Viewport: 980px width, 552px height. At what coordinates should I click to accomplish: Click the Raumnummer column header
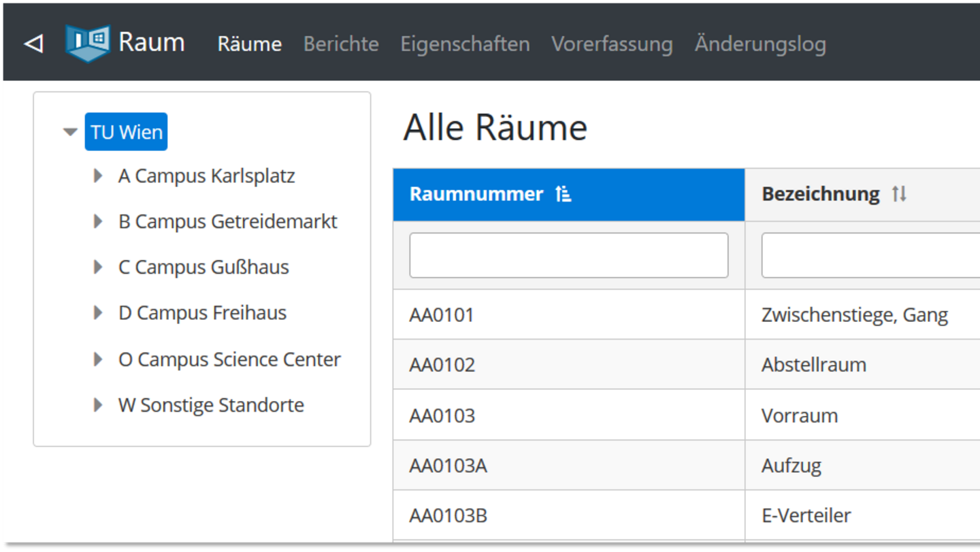coord(569,195)
